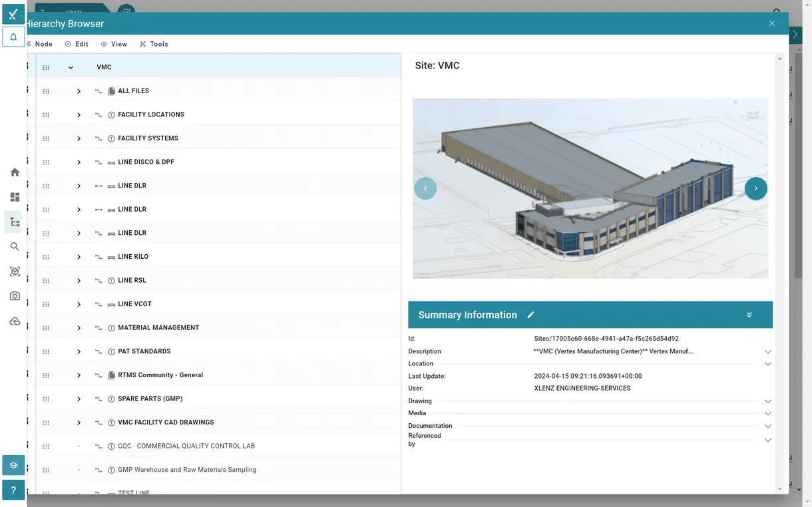Viewport: 812px width, 507px height.
Task: Click the app logo icon at top left
Action: click(13, 14)
